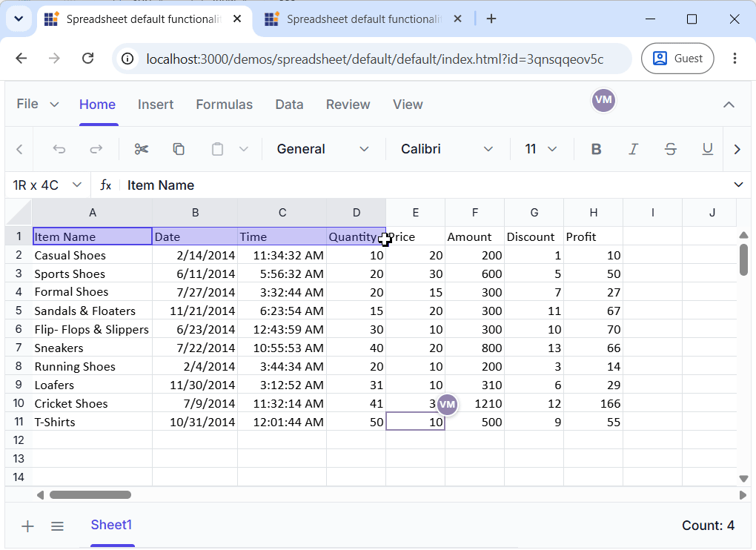The width and height of the screenshot is (756, 550).
Task: Open the paste options dropdown arrow
Action: (x=244, y=150)
